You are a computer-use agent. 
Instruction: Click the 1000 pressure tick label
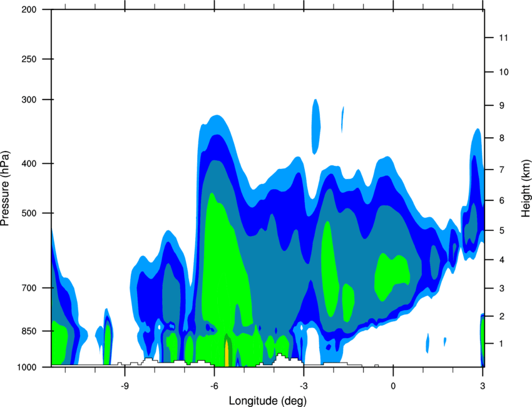[26, 367]
